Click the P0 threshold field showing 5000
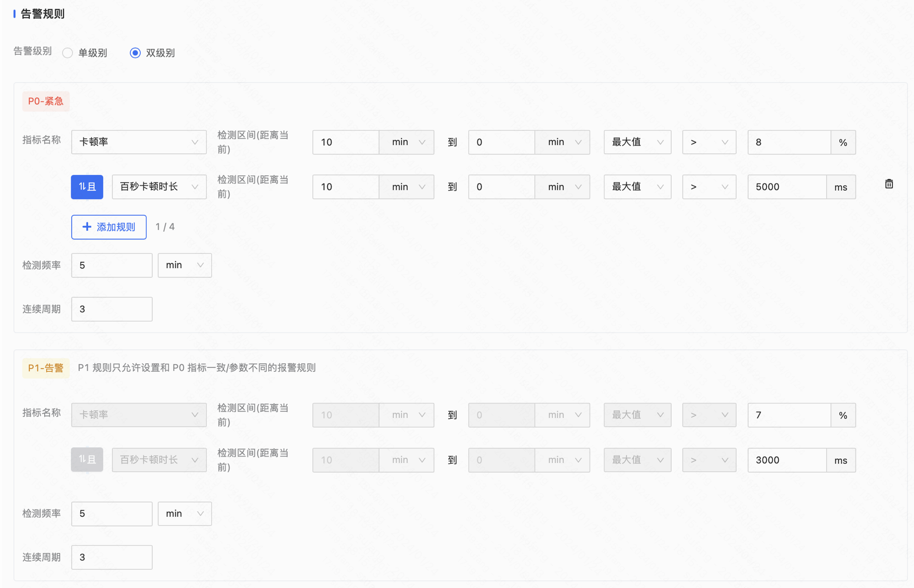 click(x=787, y=187)
